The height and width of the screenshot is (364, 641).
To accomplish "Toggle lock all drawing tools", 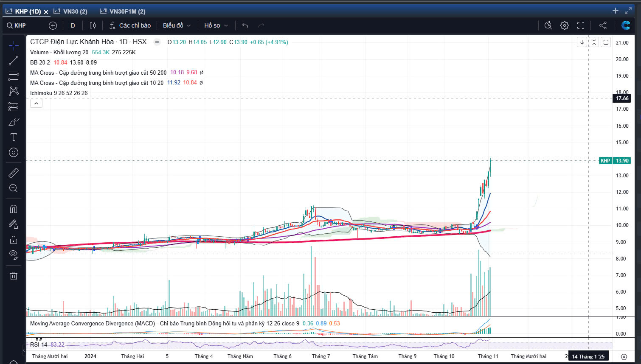I will click(x=14, y=240).
